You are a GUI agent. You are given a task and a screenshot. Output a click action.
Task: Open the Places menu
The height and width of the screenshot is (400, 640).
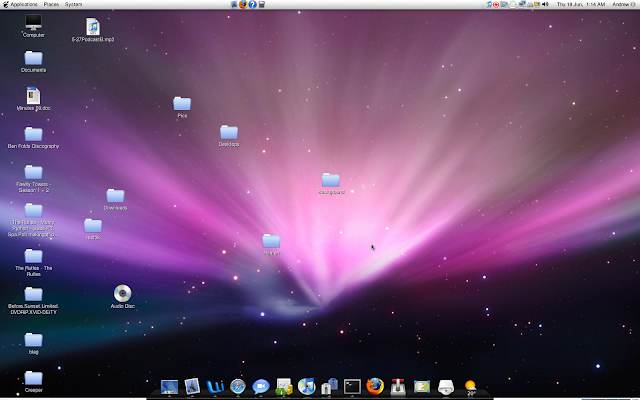51,4
